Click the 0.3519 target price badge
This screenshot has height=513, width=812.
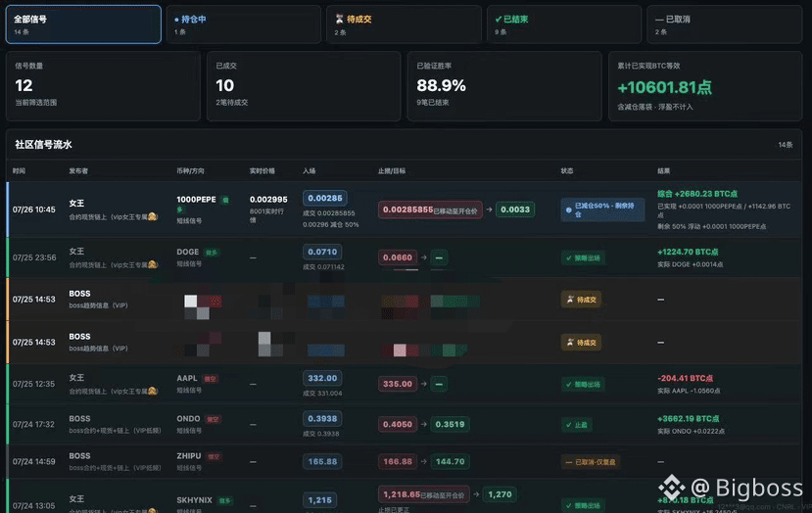click(450, 424)
